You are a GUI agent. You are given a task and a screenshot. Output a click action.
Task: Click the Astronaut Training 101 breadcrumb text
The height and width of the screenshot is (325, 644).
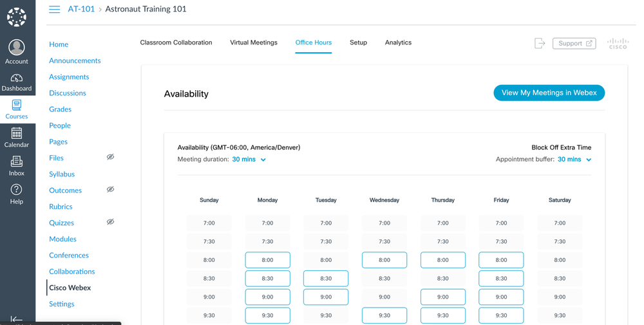coord(146,9)
